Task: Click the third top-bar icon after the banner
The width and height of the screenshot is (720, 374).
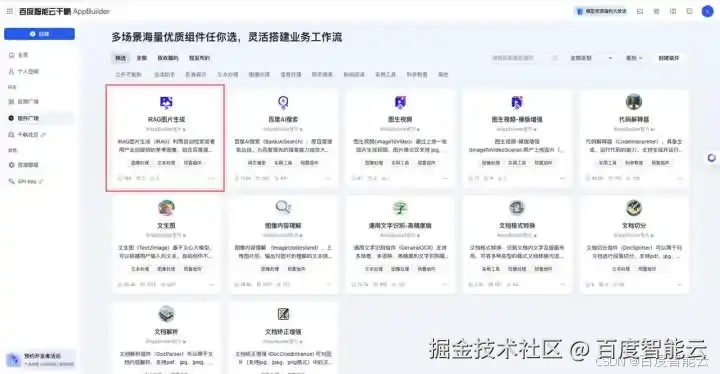Action: [x=673, y=11]
